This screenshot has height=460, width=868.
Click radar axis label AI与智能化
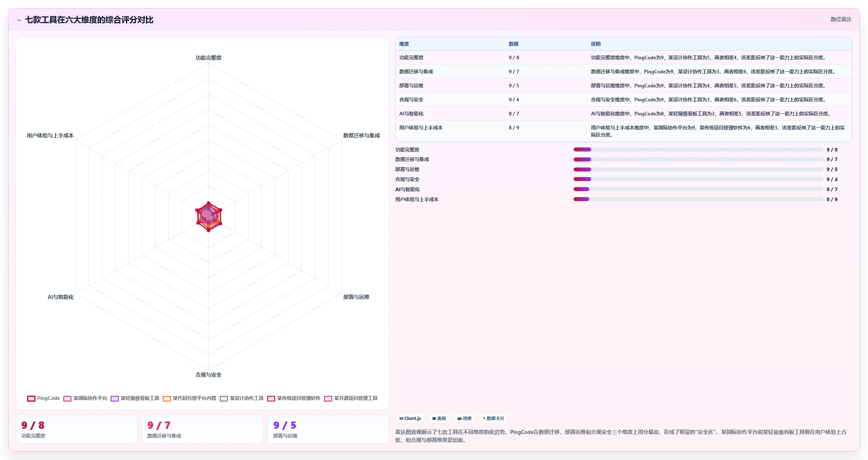(x=61, y=297)
